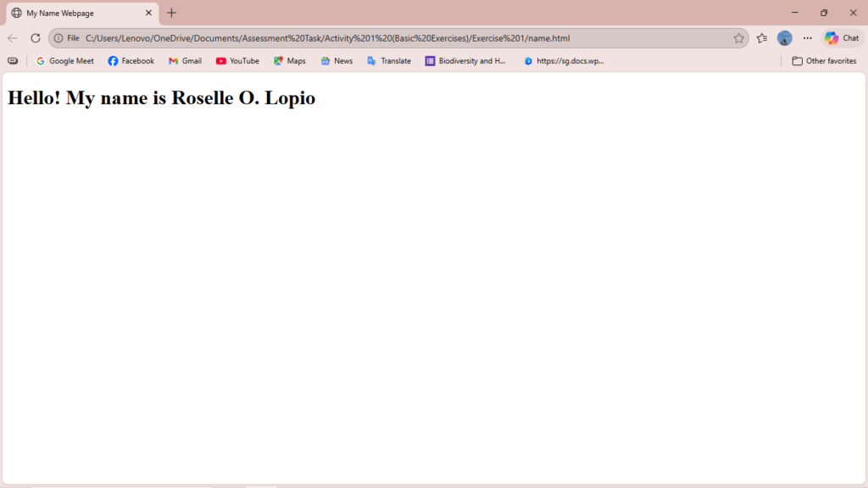
Task: Click the address bar URL field
Action: pos(381,38)
